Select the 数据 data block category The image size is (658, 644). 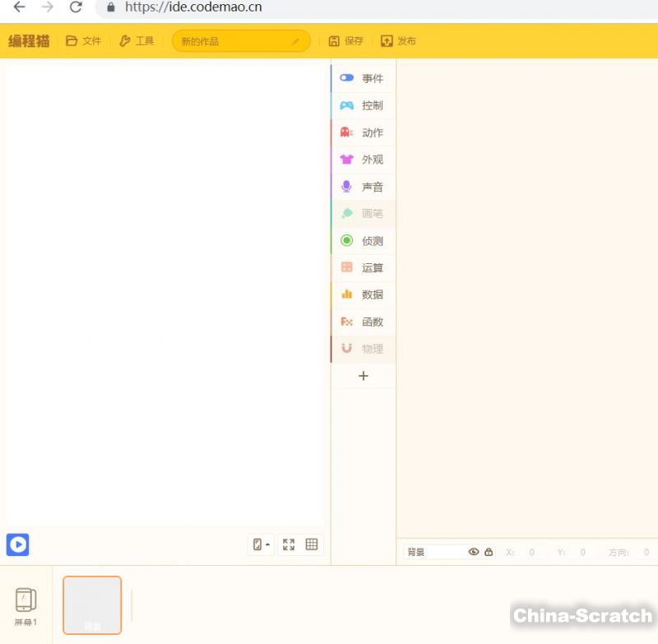[x=363, y=294]
